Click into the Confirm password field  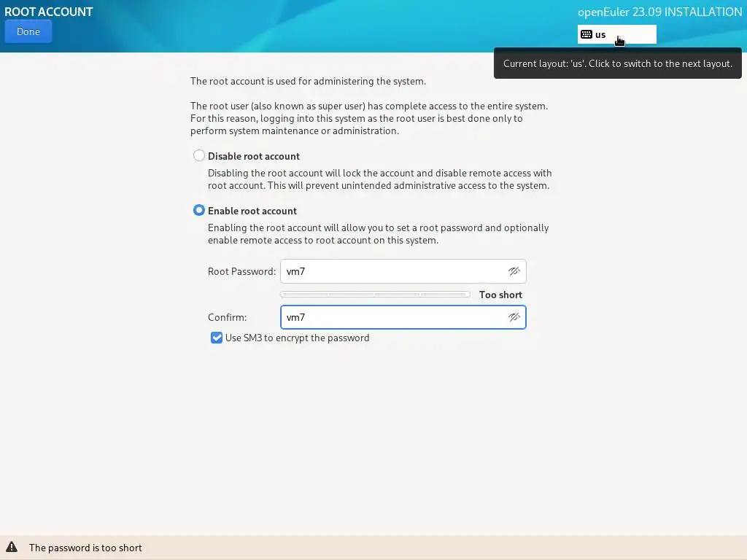(x=403, y=317)
